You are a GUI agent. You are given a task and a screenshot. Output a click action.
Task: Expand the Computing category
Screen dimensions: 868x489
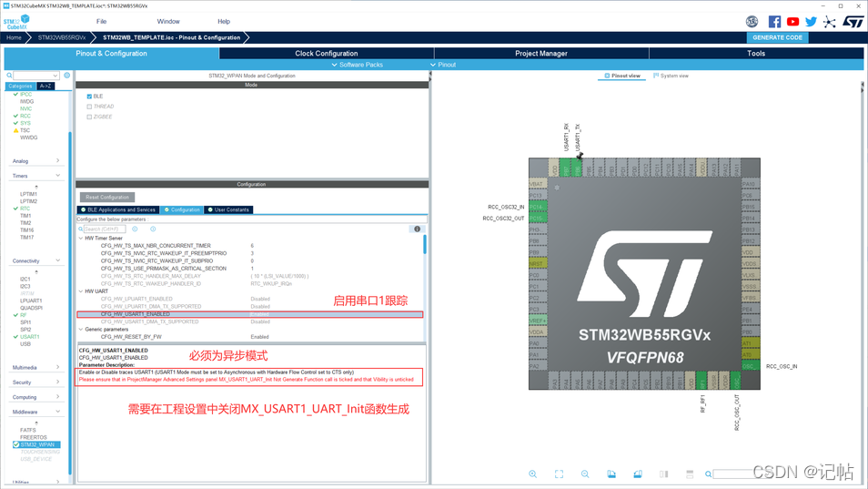tap(57, 397)
